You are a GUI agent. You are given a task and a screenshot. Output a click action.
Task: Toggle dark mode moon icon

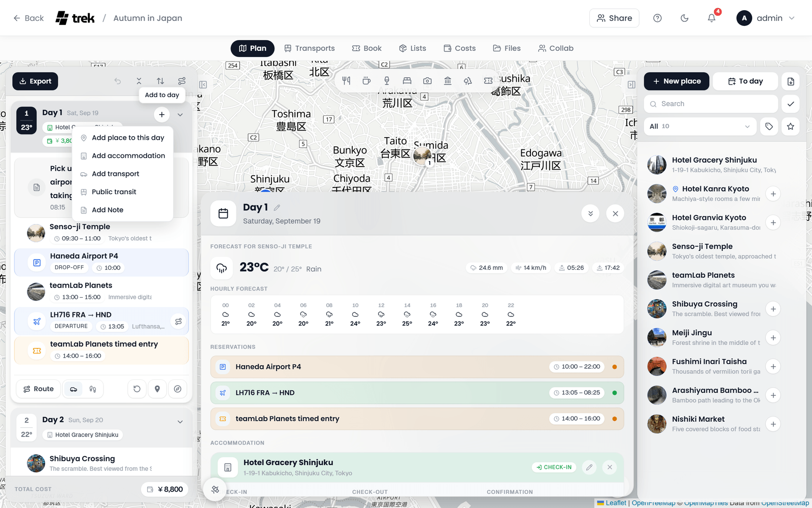pyautogui.click(x=685, y=18)
